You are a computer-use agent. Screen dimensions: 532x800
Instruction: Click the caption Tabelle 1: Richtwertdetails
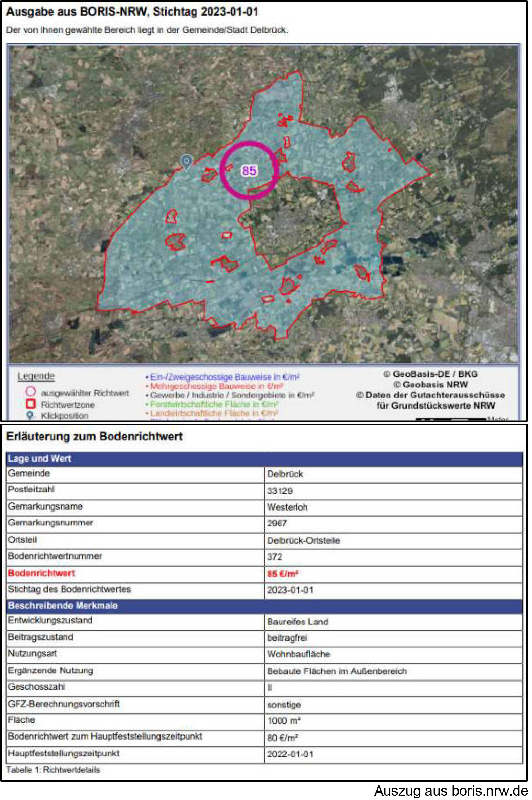[x=53, y=770]
